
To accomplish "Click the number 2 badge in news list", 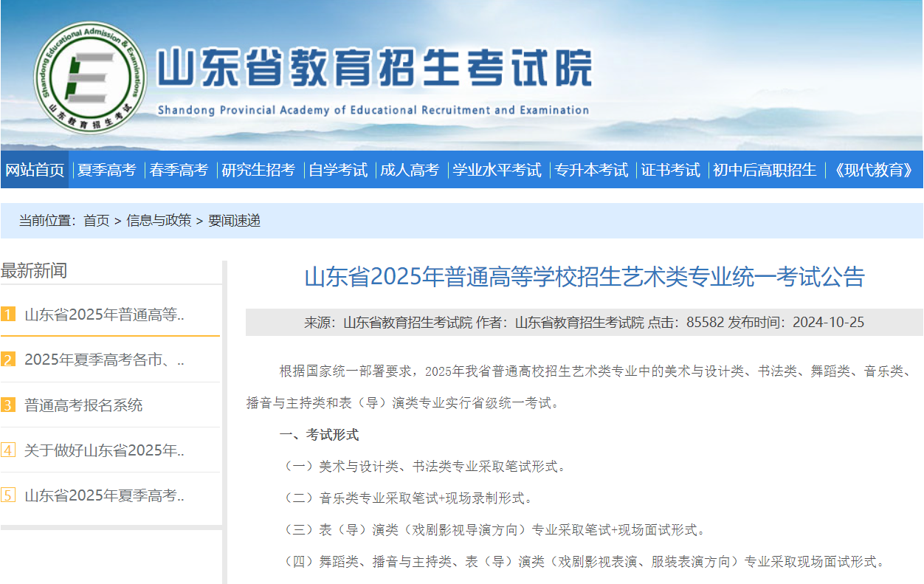I will [x=8, y=360].
